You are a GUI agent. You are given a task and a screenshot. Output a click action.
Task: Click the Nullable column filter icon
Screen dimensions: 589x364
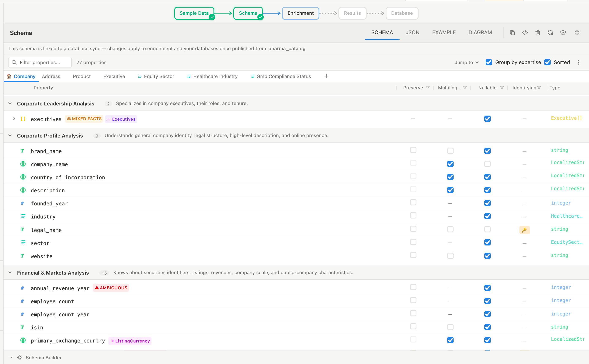502,88
